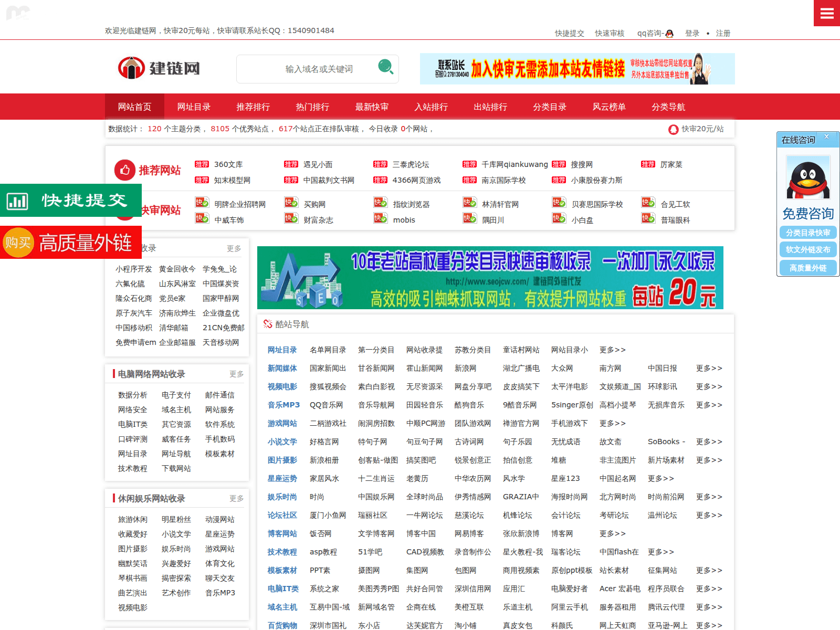Click the 快捷提交 green chart banner
840x630 pixels.
pos(71,201)
